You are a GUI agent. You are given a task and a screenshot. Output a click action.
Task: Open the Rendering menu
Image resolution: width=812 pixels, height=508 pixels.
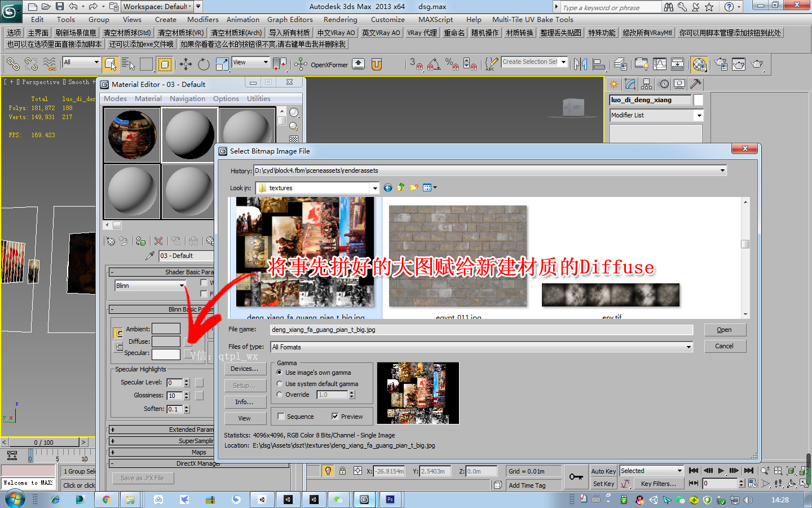click(x=340, y=19)
